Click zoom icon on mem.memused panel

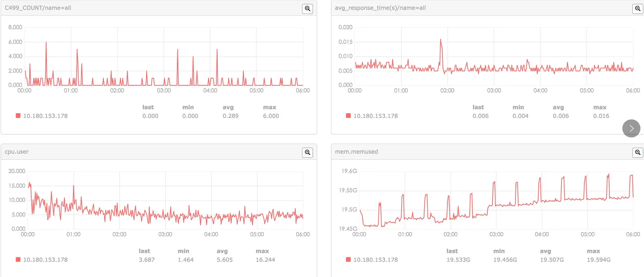click(x=638, y=152)
